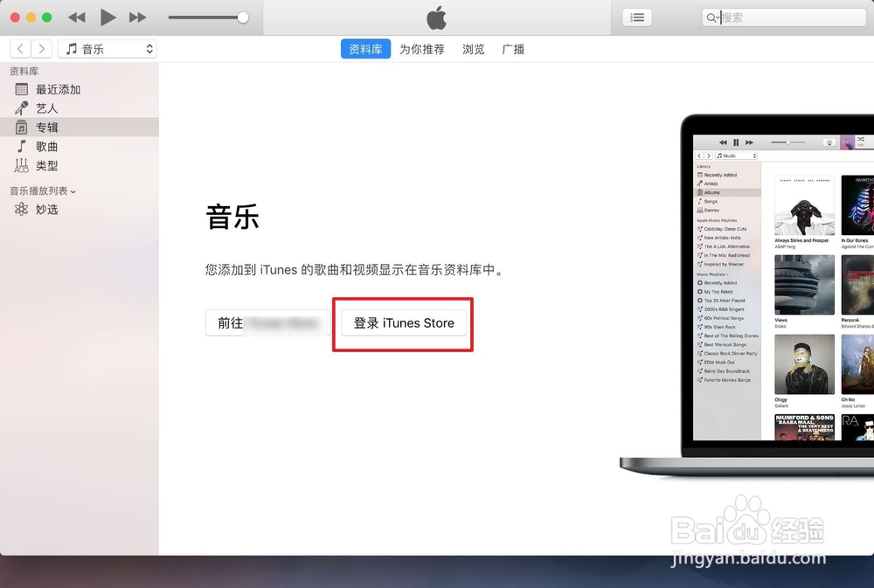The width and height of the screenshot is (874, 588).
Task: Click the 前往 store button
Action: [268, 322]
